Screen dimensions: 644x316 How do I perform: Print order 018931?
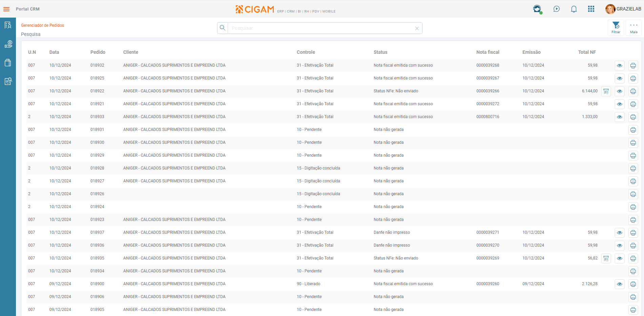pos(633,130)
